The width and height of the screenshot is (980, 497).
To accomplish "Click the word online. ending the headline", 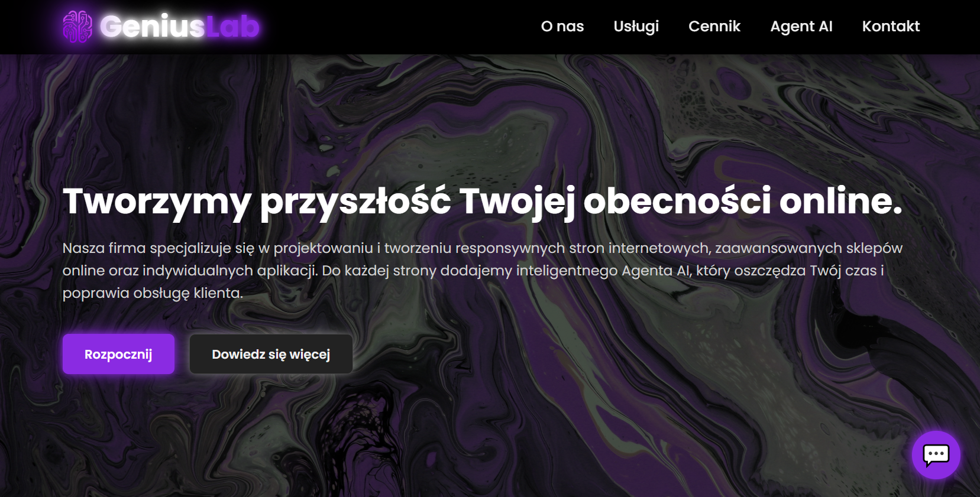I will click(841, 201).
